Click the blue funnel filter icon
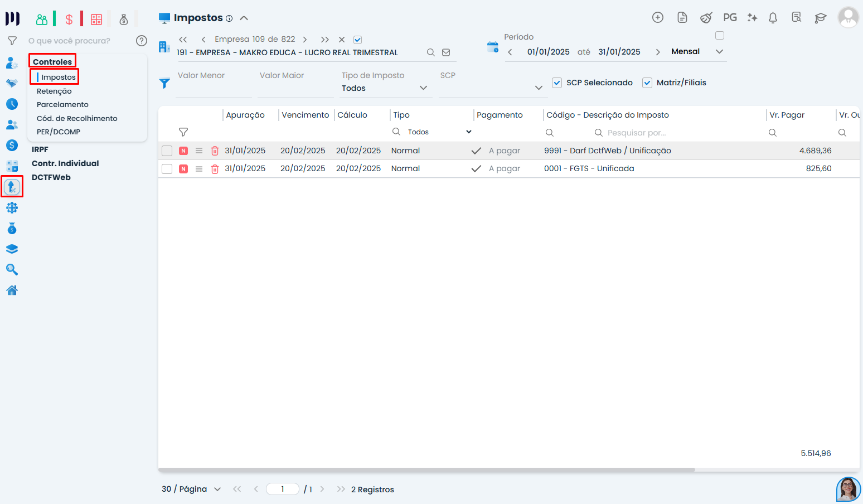Image resolution: width=863 pixels, height=504 pixels. coord(164,83)
